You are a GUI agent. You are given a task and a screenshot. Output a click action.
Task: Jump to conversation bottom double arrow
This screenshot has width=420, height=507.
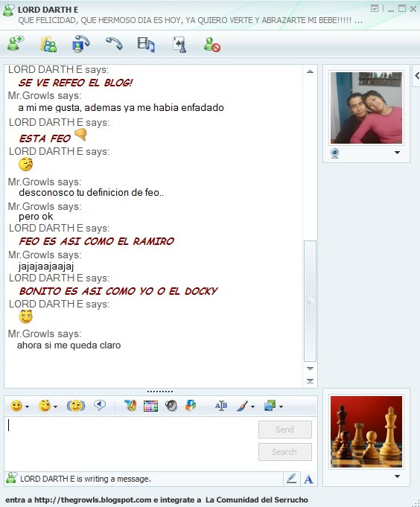click(x=310, y=381)
